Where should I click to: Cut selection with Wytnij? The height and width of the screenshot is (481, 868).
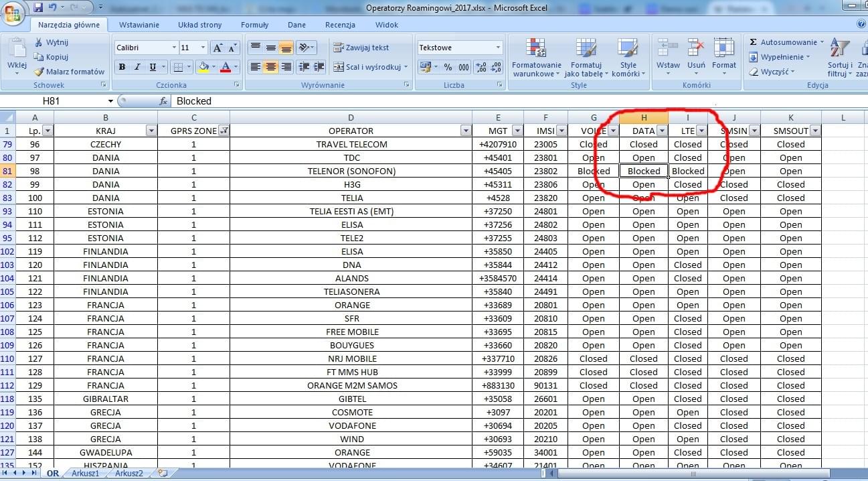tap(52, 42)
